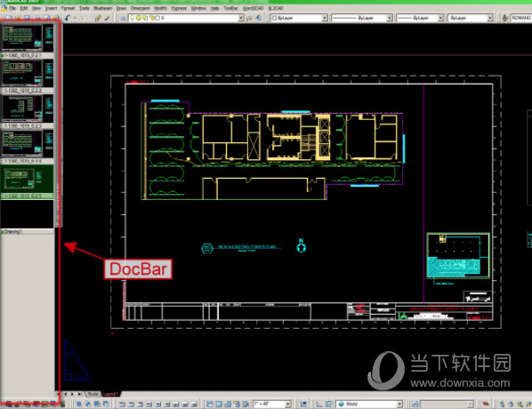Switch to the Model tab

[x=93, y=394]
